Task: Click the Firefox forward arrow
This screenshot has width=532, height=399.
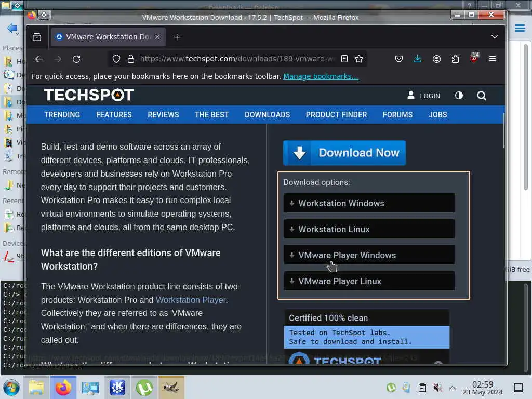Action: tap(58, 59)
